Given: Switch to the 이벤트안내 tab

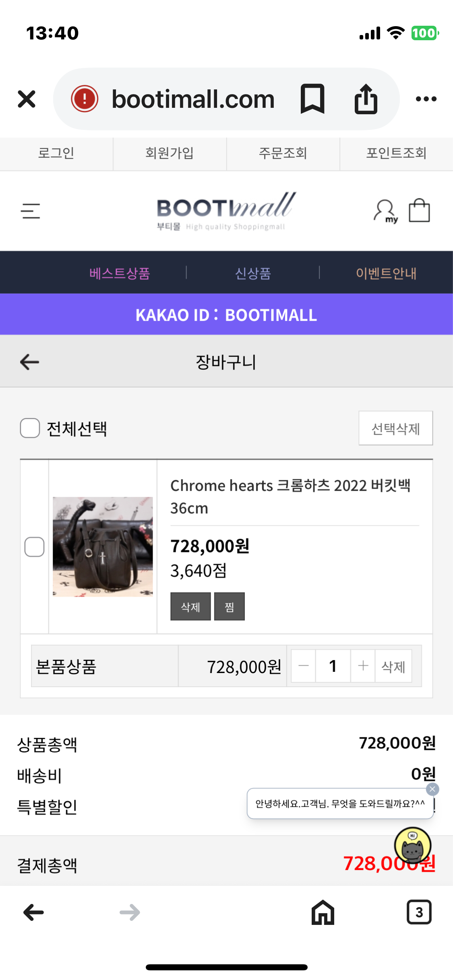Looking at the screenshot, I should pyautogui.click(x=386, y=274).
